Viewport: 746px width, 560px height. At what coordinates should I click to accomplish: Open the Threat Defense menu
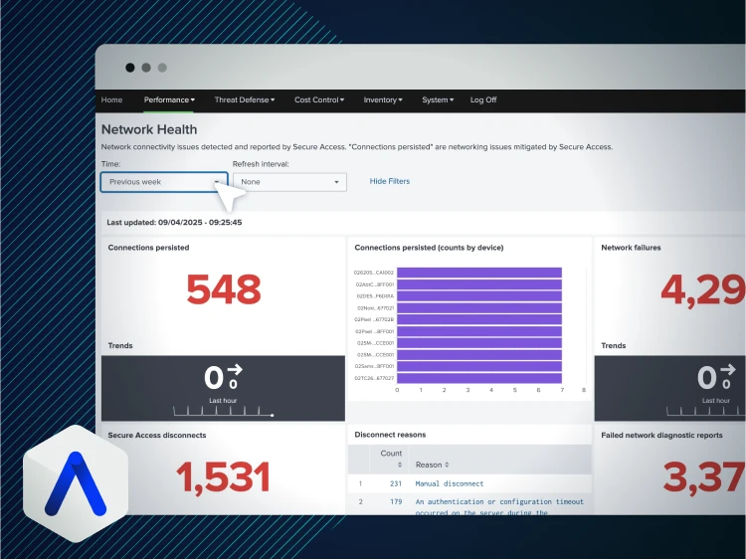[x=244, y=99]
